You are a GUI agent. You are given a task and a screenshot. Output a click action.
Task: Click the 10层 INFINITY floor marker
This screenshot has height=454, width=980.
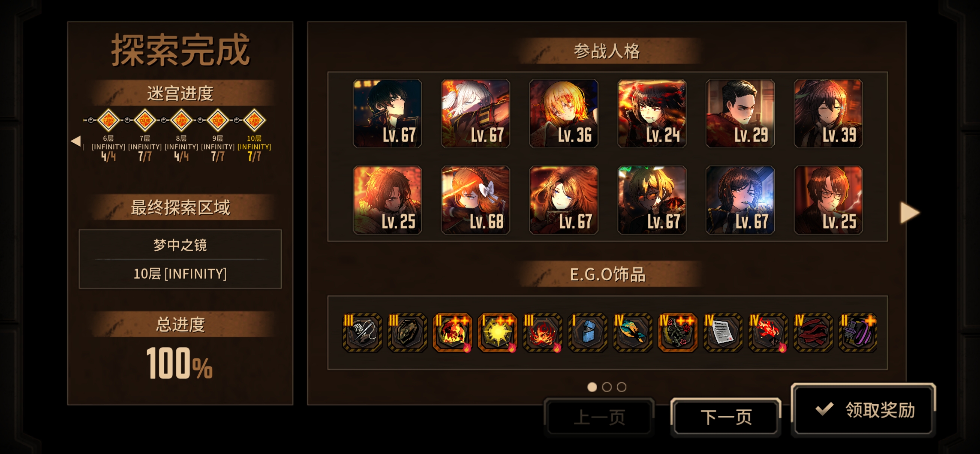254,120
